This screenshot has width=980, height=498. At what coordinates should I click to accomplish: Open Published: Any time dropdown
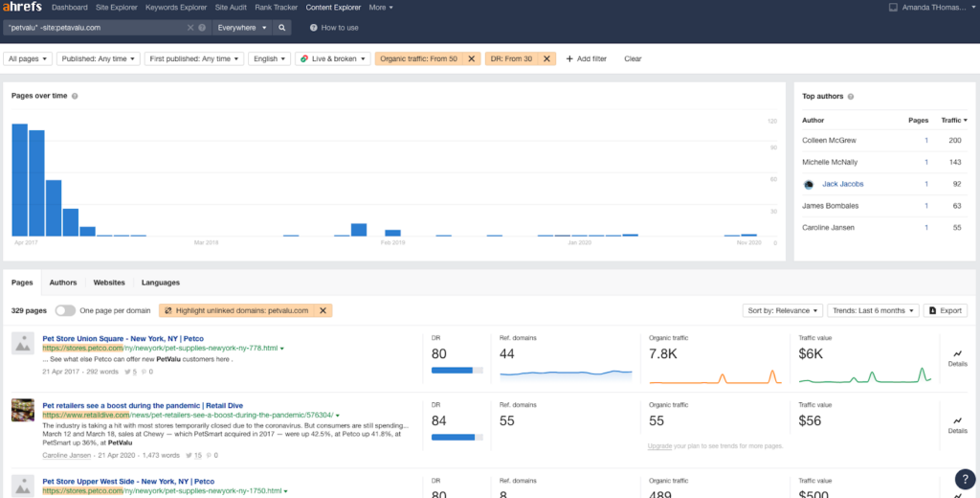[x=99, y=58]
